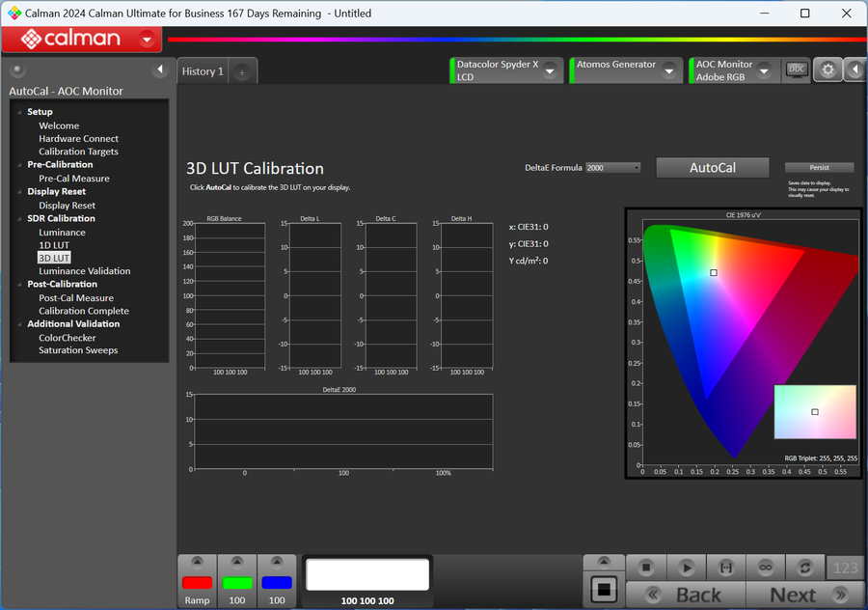Open the Welcome workflow page
868x610 pixels.
(59, 125)
